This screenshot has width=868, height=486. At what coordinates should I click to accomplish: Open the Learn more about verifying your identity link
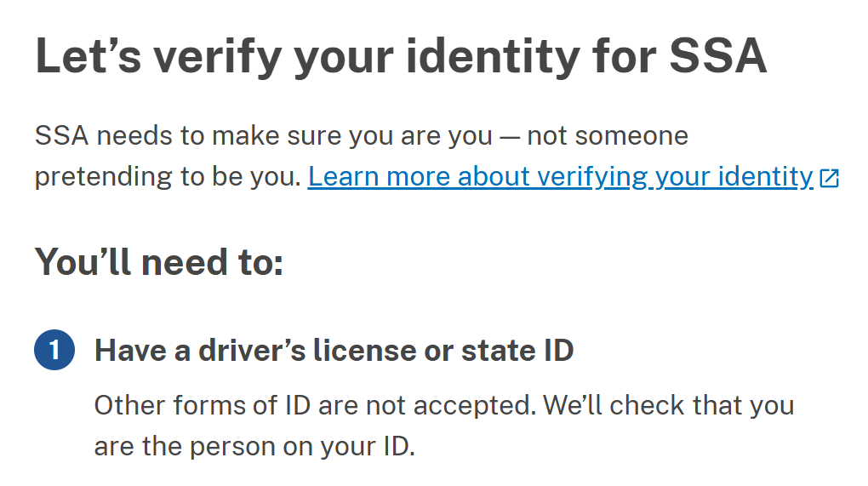pos(560,177)
